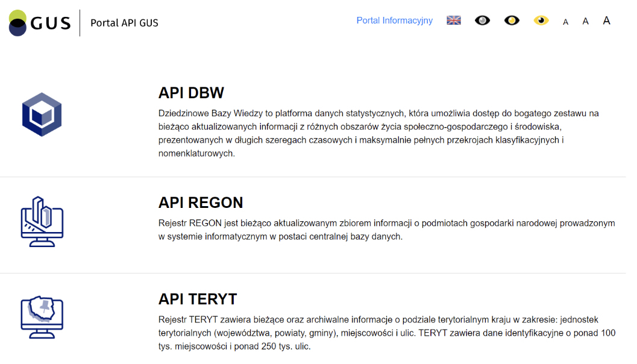Click the API REGON buildings monitor icon
The width and height of the screenshot is (637, 364).
point(42,221)
